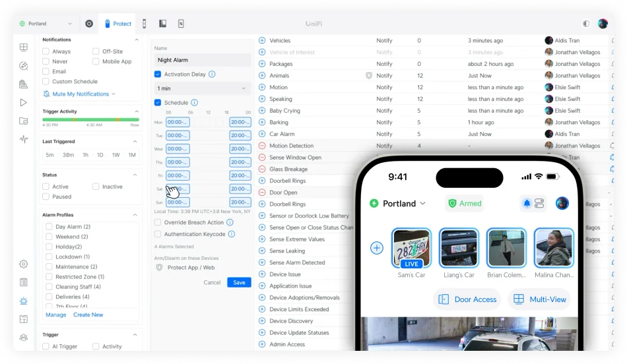Open the activity waveform sidebar icon

coord(24,139)
